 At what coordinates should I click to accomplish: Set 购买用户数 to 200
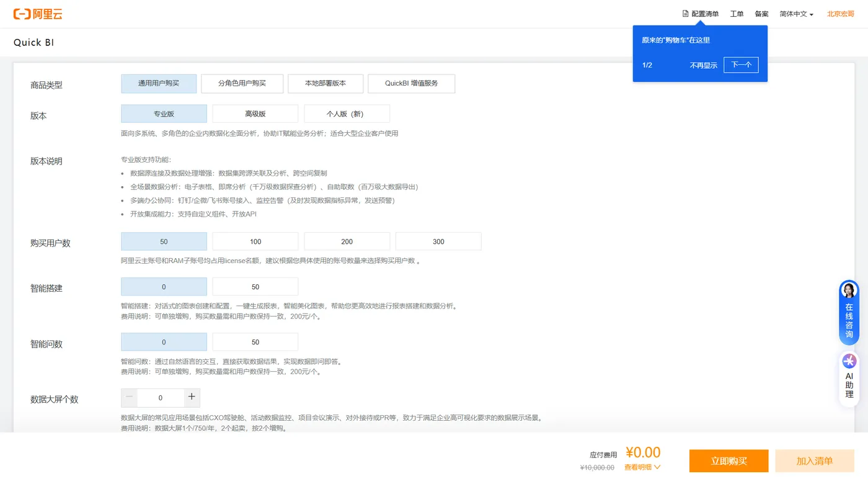pyautogui.click(x=347, y=241)
